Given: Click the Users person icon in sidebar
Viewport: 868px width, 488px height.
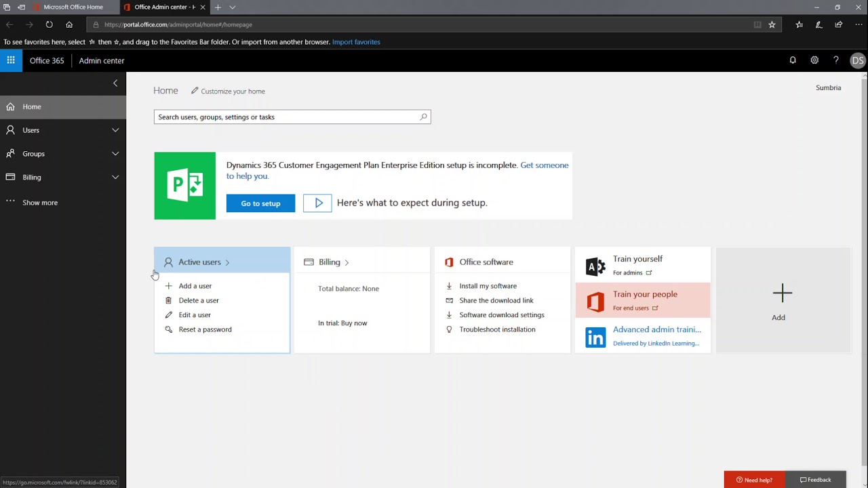Looking at the screenshot, I should coord(10,130).
